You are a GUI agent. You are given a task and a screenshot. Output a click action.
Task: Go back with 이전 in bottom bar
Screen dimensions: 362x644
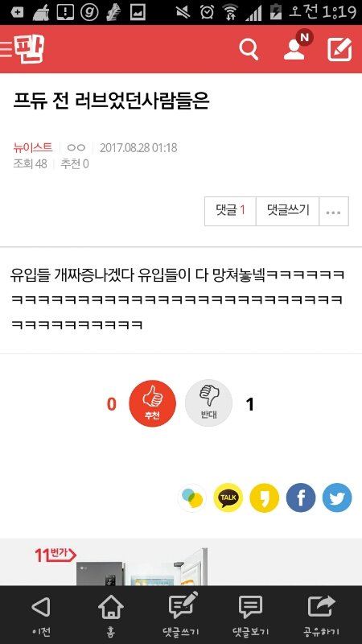click(41, 615)
